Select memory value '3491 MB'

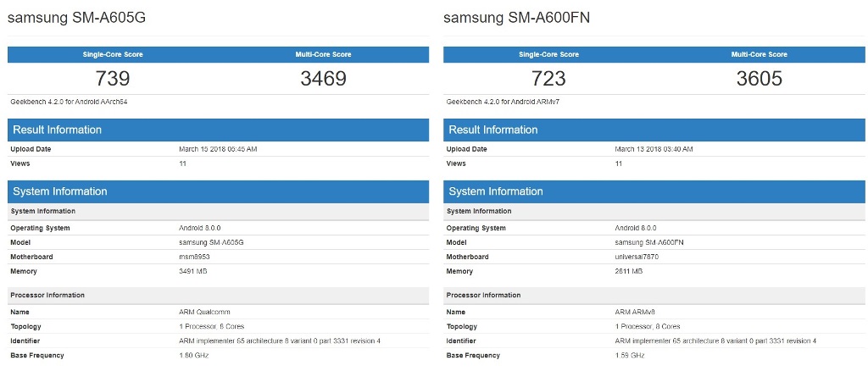193,272
